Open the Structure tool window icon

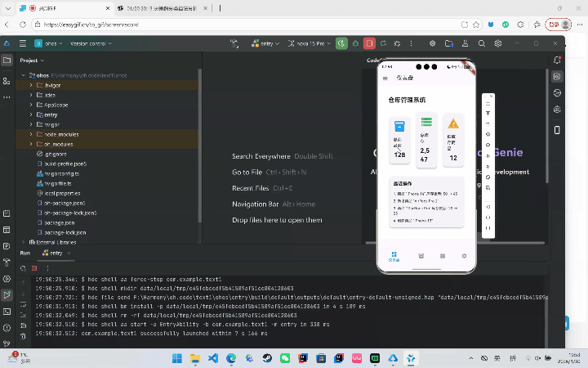click(x=7, y=81)
